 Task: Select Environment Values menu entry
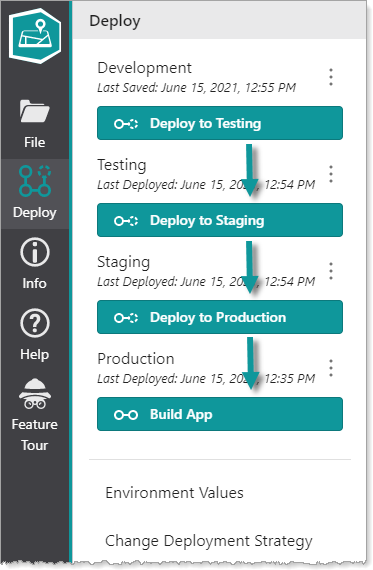175,493
